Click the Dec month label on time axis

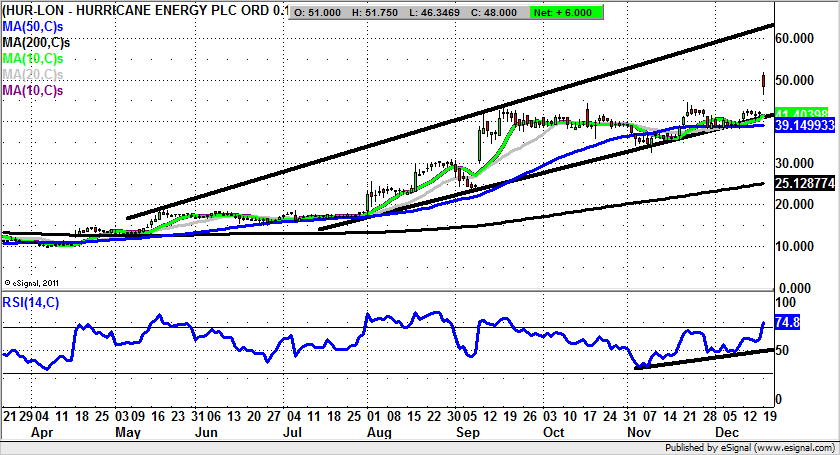tap(727, 435)
